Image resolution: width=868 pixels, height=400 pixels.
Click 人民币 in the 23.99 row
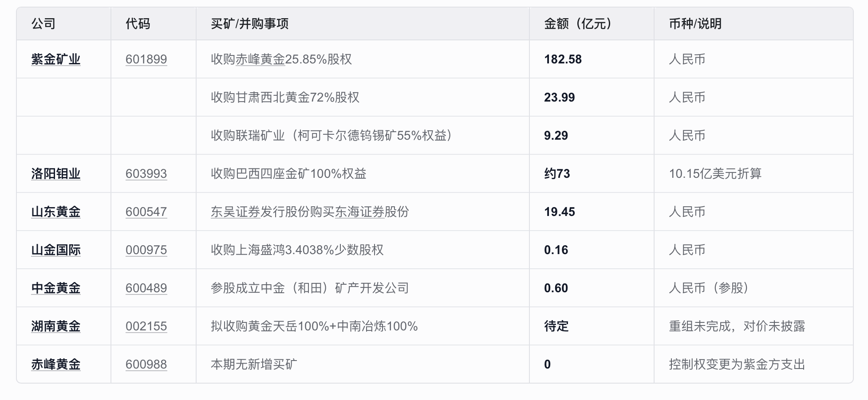click(x=687, y=98)
